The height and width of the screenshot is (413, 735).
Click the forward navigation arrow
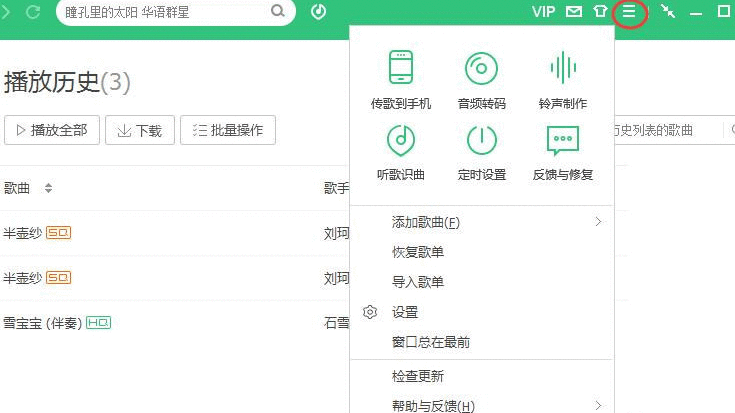coord(6,12)
